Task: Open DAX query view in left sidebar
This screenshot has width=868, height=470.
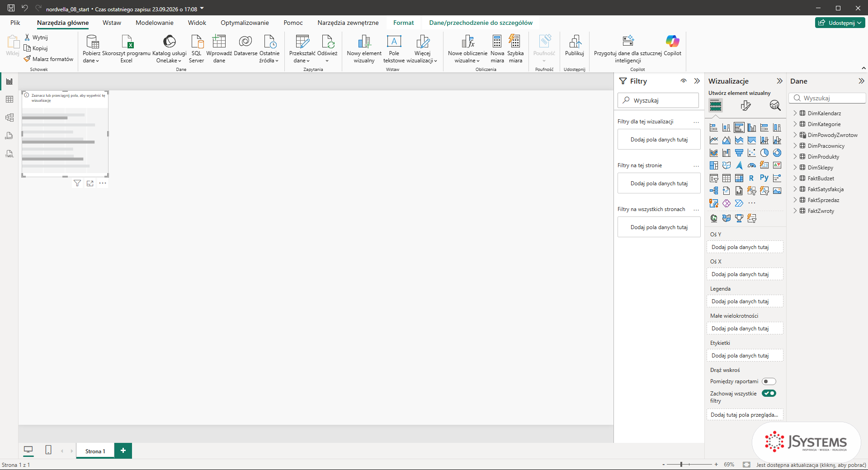Action: coord(9,136)
